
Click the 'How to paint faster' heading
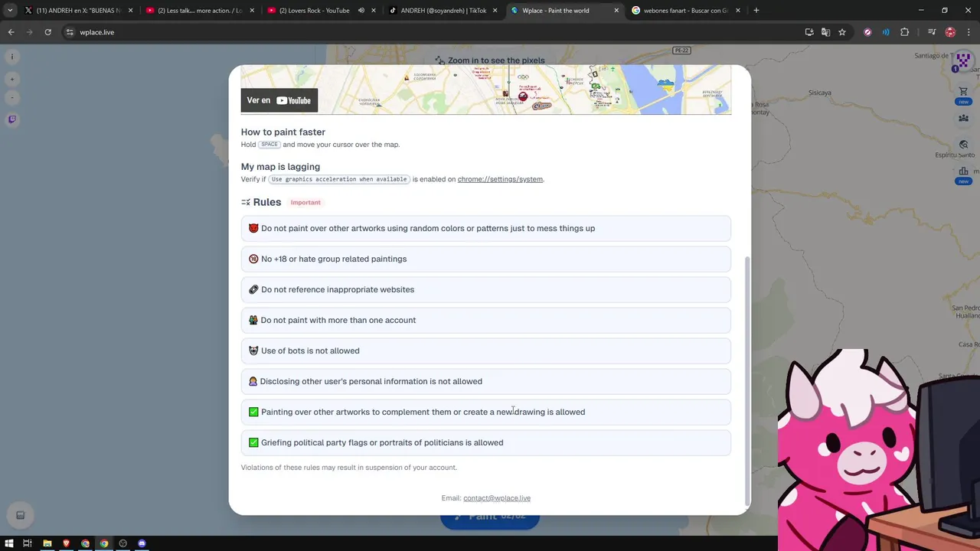tap(283, 132)
